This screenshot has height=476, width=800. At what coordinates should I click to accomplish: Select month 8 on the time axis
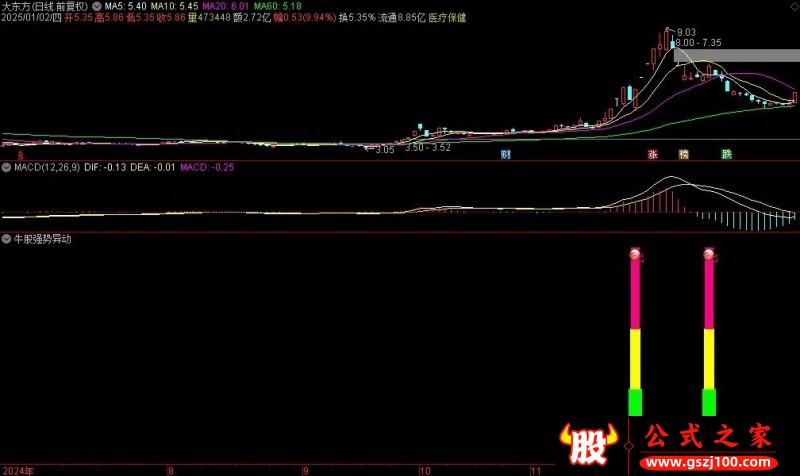click(x=170, y=471)
